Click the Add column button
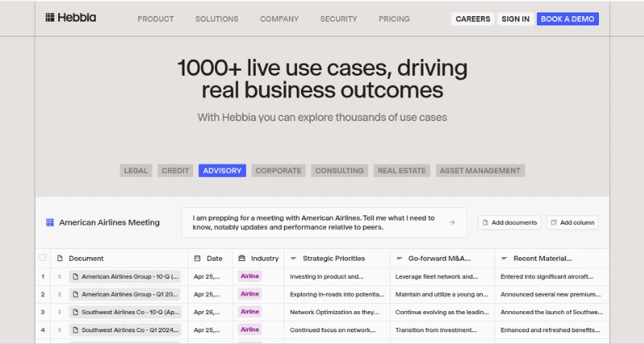Screen dimensions: 644x344 click(572, 222)
